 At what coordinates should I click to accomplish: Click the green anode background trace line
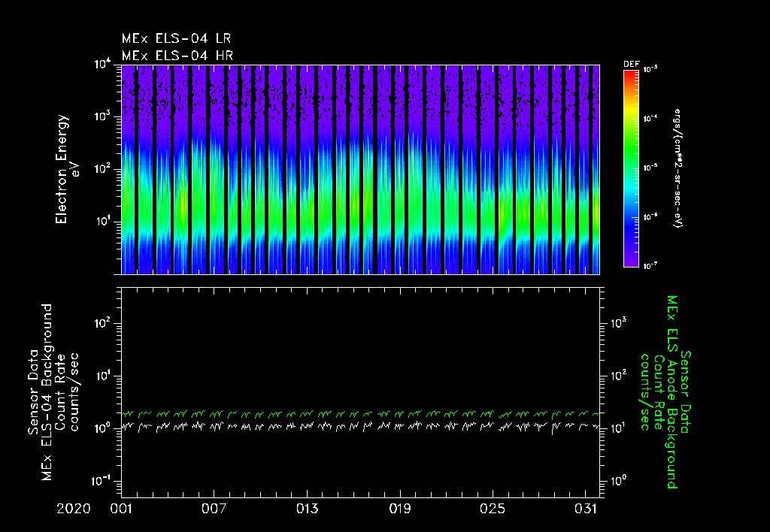(x=360, y=414)
